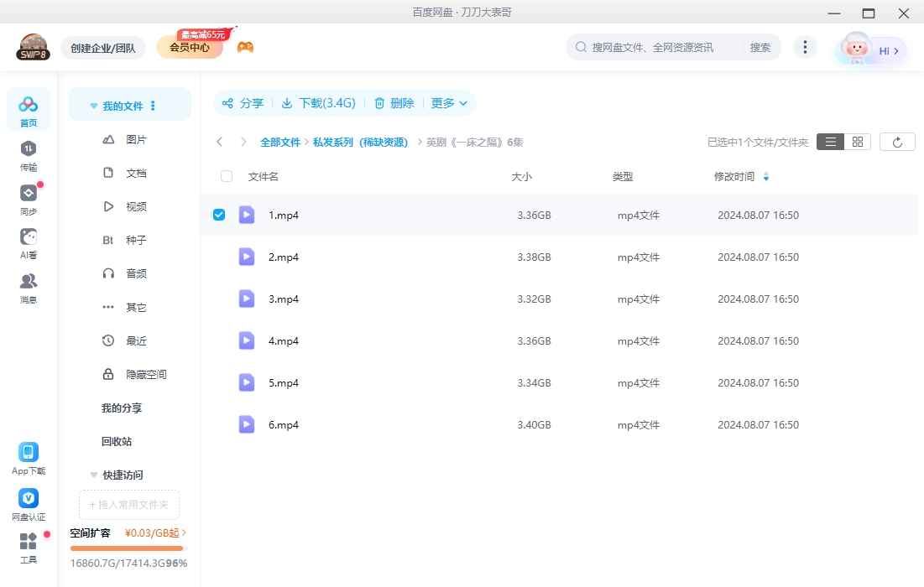Uncheck the checkbox next to 1.mp4

(x=219, y=214)
